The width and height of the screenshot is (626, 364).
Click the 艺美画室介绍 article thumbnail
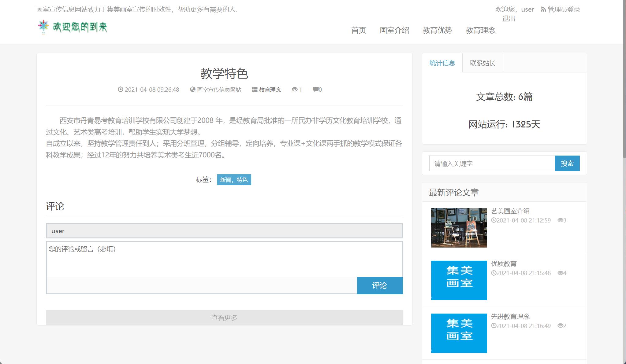459,228
